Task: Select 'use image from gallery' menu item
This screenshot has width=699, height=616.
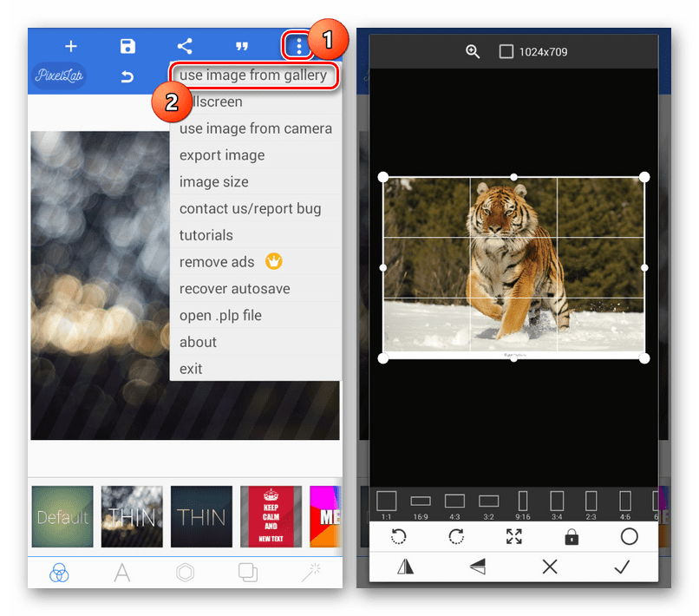Action: (253, 75)
